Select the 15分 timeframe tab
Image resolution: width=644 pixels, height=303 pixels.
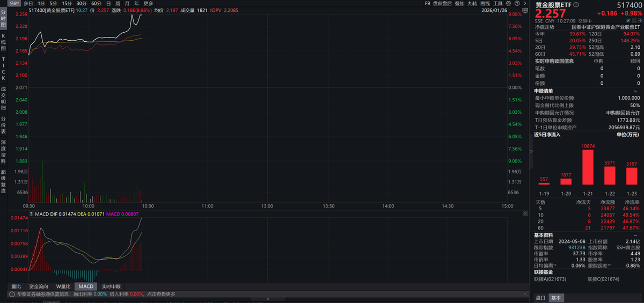tap(67, 3)
